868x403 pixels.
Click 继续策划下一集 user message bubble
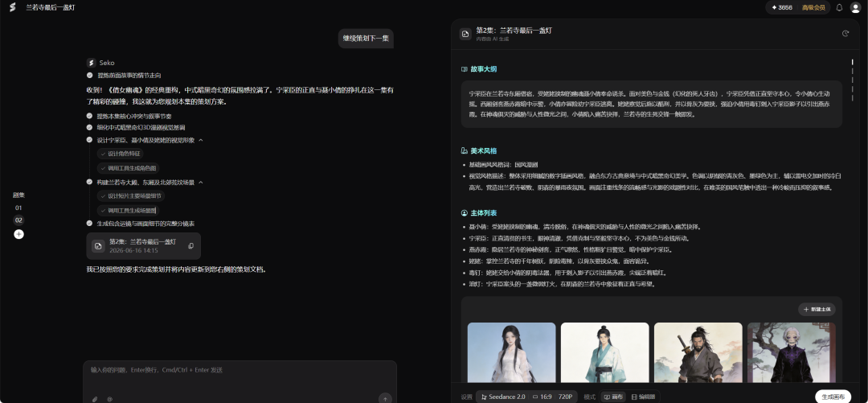[x=366, y=39]
